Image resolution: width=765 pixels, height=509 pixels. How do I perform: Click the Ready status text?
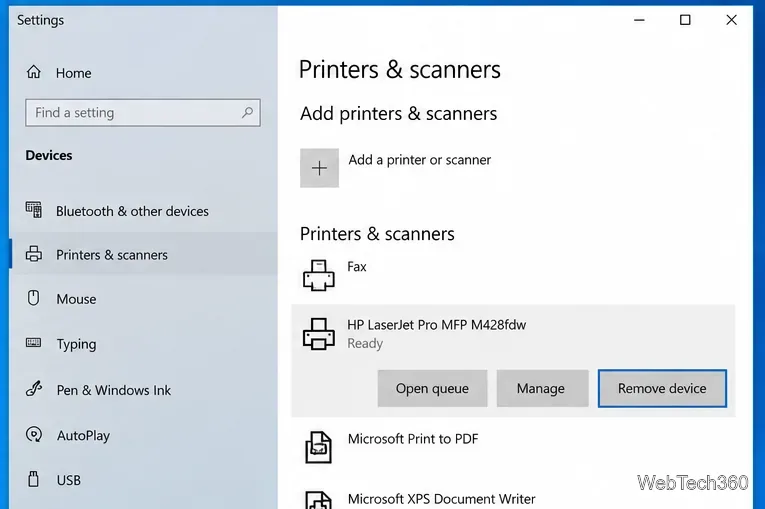[365, 344]
